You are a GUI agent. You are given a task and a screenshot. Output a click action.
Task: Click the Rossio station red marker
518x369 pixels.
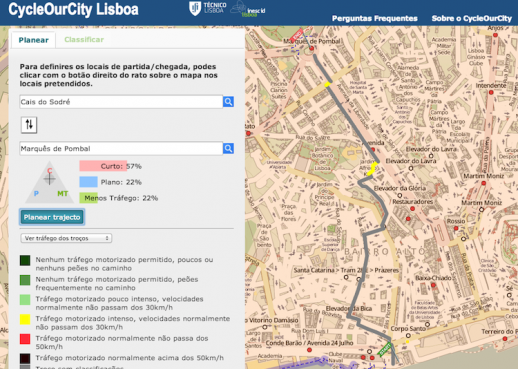tap(456, 228)
